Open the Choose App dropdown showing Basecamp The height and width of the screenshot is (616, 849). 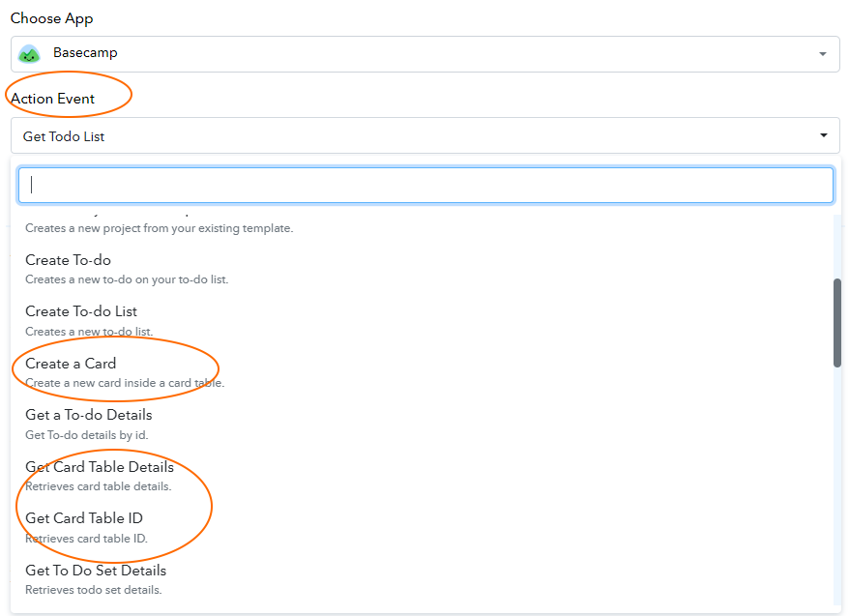click(425, 54)
